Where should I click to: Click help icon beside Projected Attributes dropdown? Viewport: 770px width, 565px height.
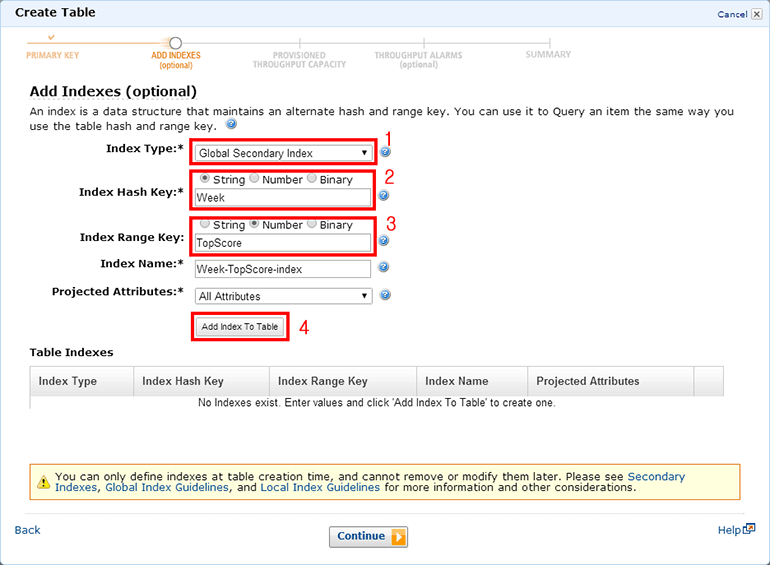click(385, 296)
